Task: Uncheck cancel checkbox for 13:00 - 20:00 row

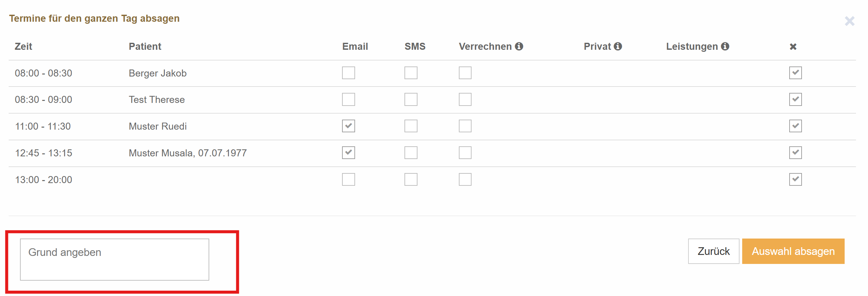Action: [795, 179]
